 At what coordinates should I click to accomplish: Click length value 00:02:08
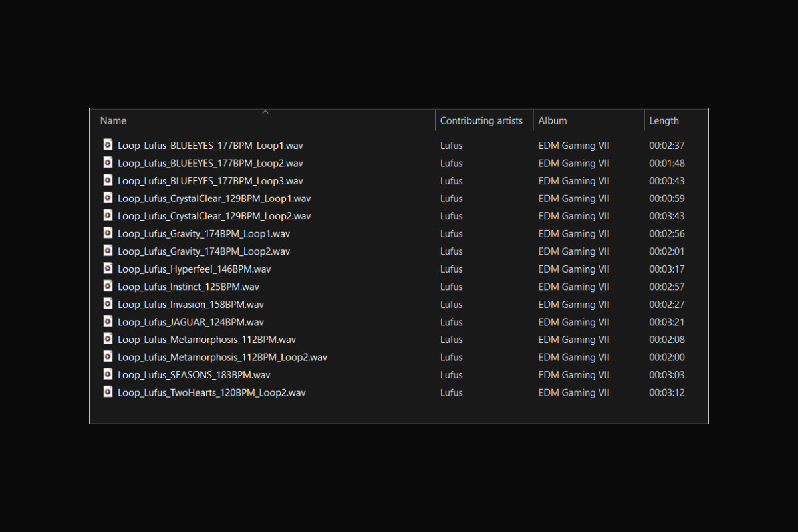(x=667, y=340)
